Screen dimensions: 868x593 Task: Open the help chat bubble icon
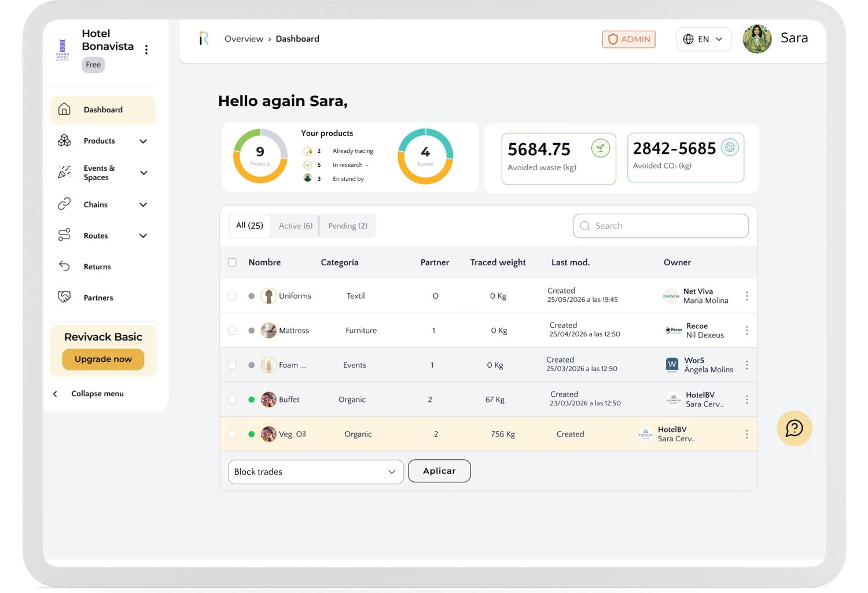coord(794,429)
